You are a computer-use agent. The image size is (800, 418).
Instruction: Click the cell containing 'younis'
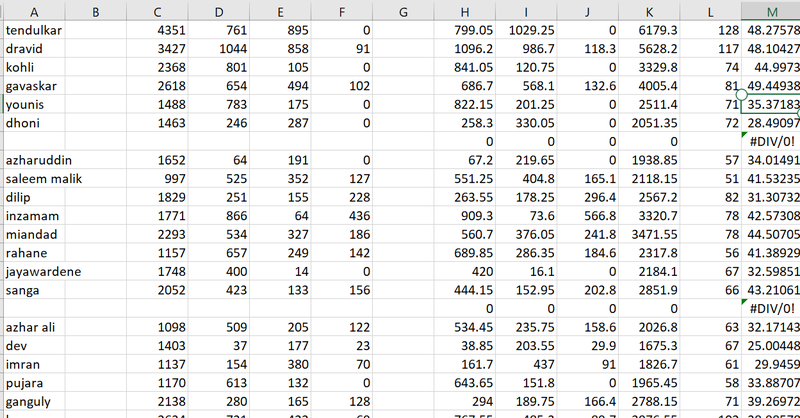tap(34, 105)
